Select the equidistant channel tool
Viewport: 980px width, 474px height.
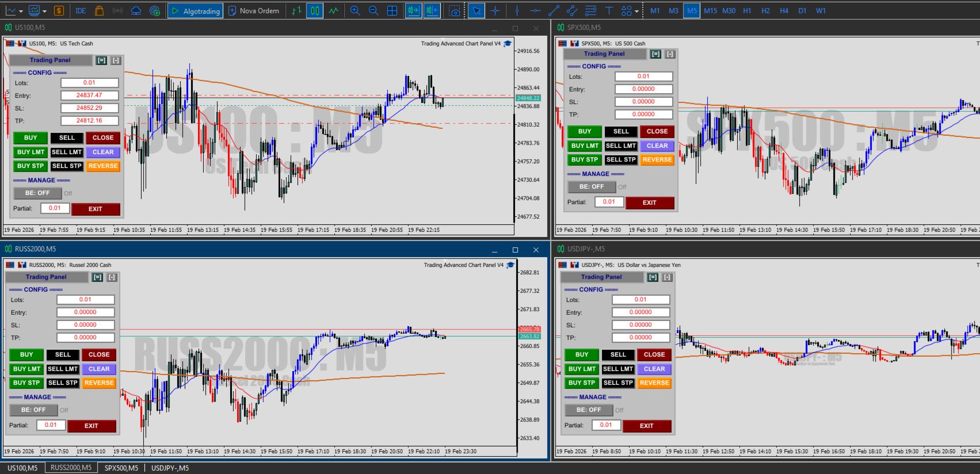click(572, 11)
